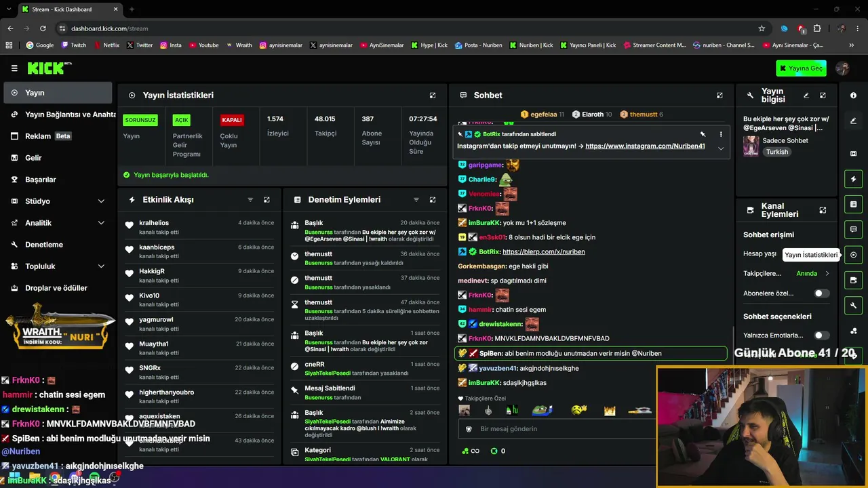Expand the Kanal Eylemleri panel
This screenshot has width=868, height=488.
[x=823, y=210]
